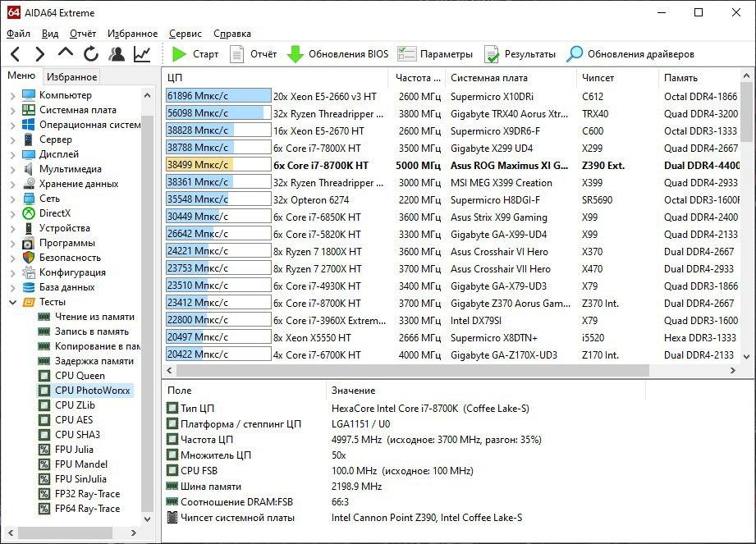Click Обновления BIOS with the green arrow

[337, 54]
